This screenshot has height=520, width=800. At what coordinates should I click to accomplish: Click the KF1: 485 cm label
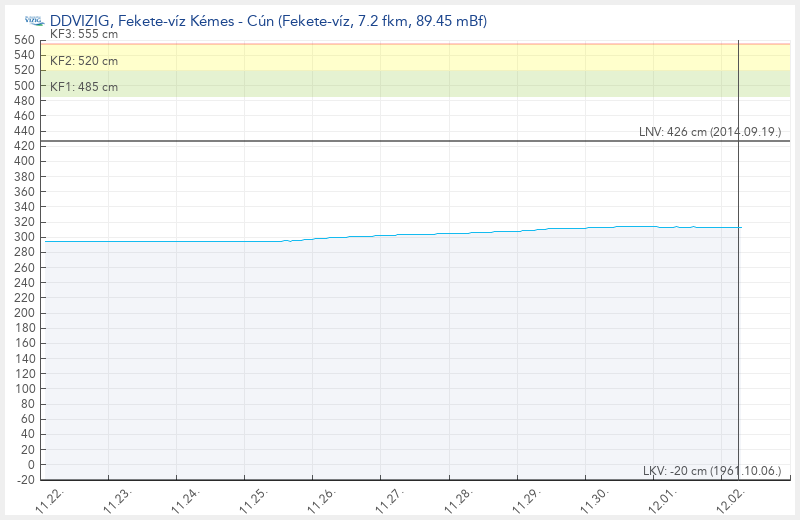(84, 87)
